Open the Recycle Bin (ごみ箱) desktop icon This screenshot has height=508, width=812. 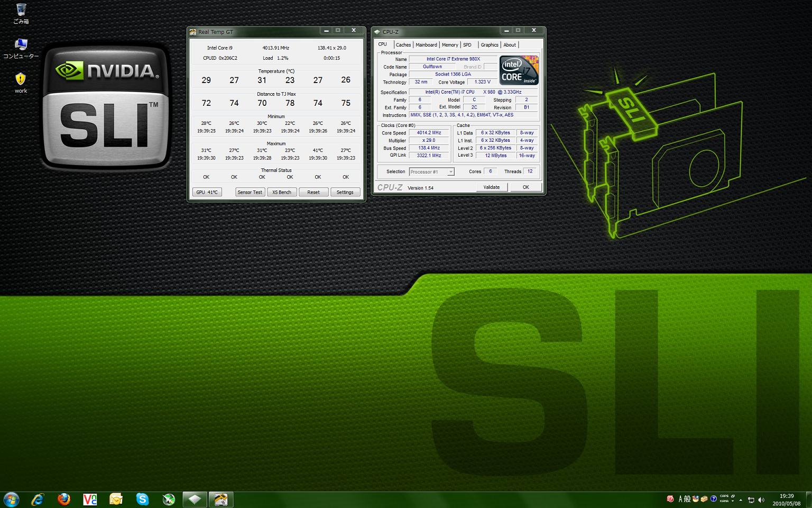(x=21, y=14)
